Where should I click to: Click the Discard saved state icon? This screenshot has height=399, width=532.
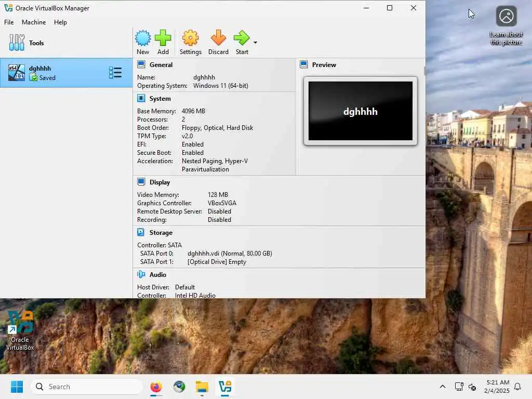(x=218, y=38)
